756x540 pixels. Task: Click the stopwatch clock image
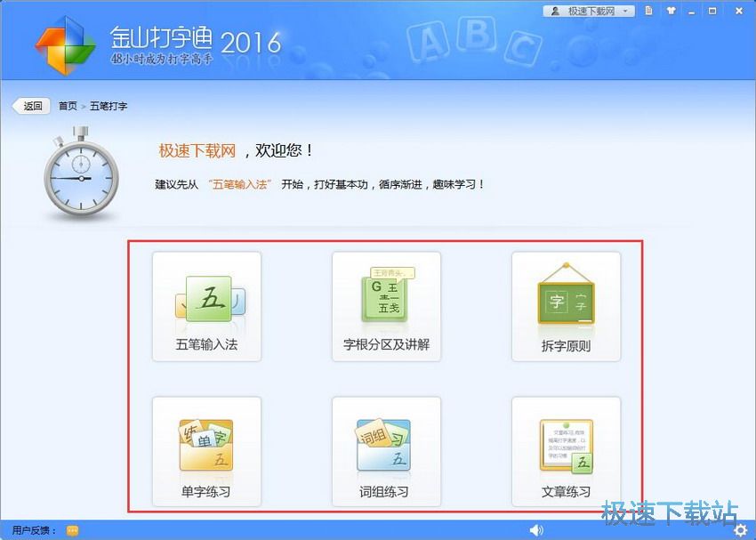point(81,172)
